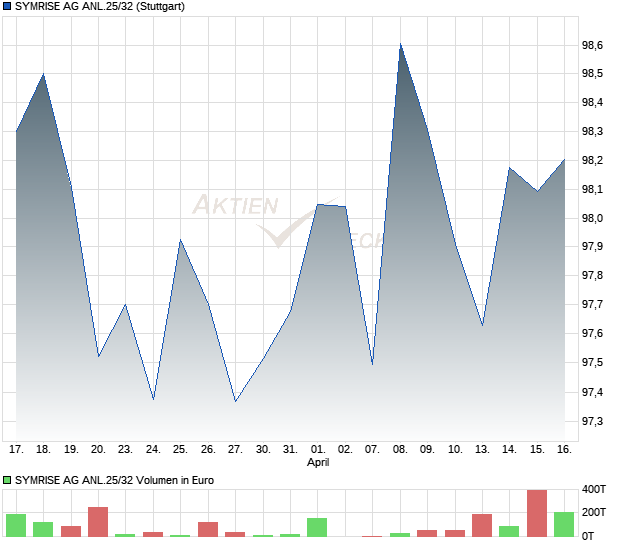
Task: Click the price low point on 27.
Action: 235,402
